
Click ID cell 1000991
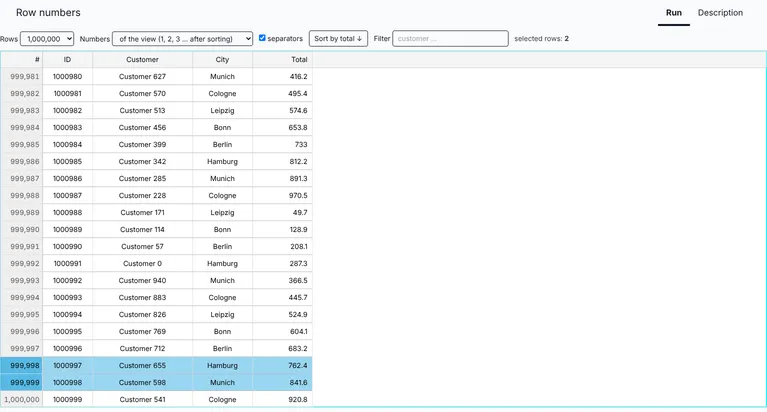click(68, 264)
